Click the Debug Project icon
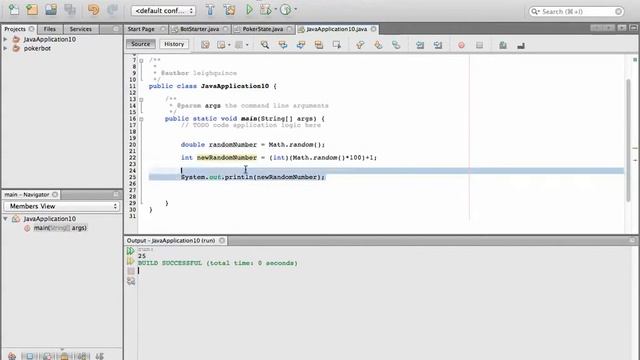640x360 pixels. [x=266, y=10]
